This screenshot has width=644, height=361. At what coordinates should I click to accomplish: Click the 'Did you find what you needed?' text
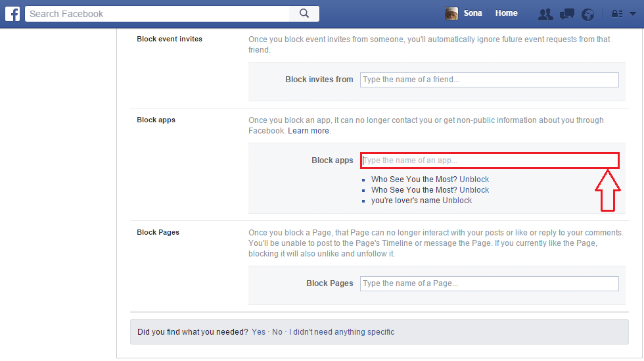point(193,332)
